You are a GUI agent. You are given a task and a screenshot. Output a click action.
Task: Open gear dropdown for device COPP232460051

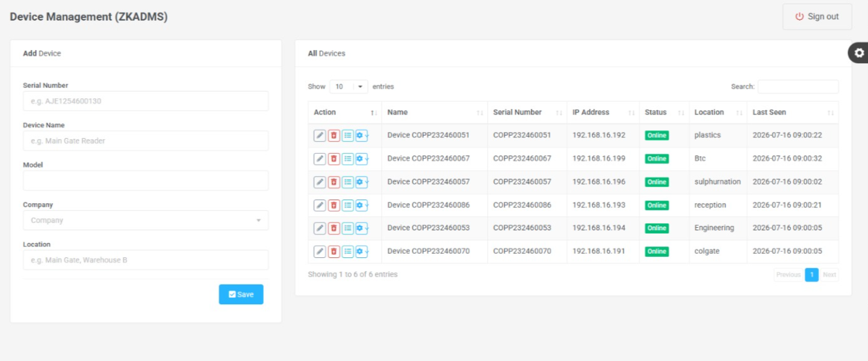pyautogui.click(x=362, y=136)
